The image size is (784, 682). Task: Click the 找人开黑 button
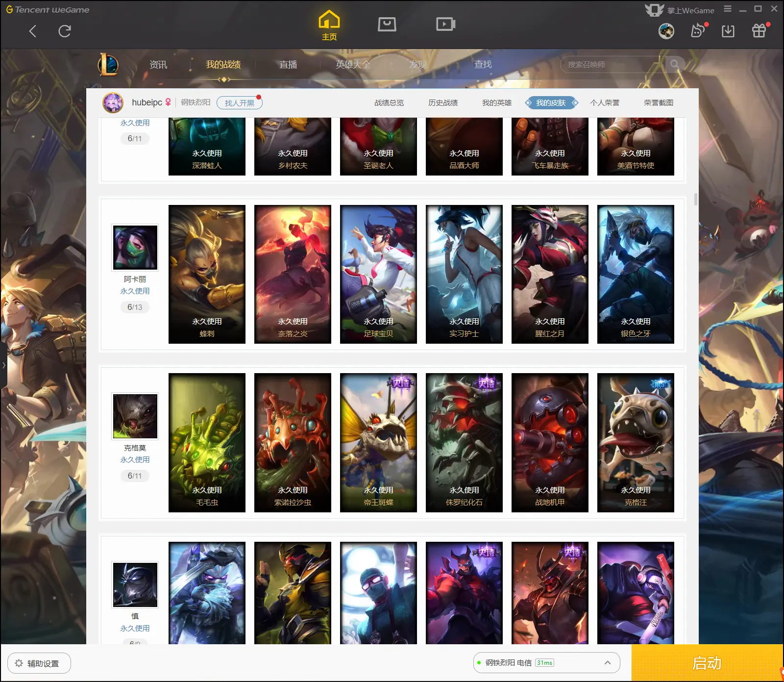pyautogui.click(x=240, y=102)
